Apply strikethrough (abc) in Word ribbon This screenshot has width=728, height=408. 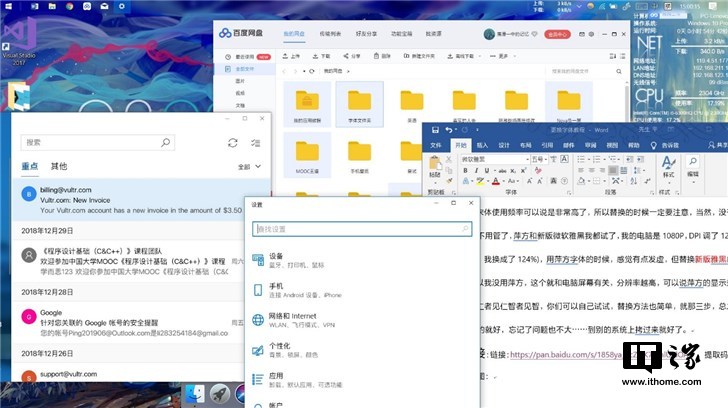click(502, 171)
